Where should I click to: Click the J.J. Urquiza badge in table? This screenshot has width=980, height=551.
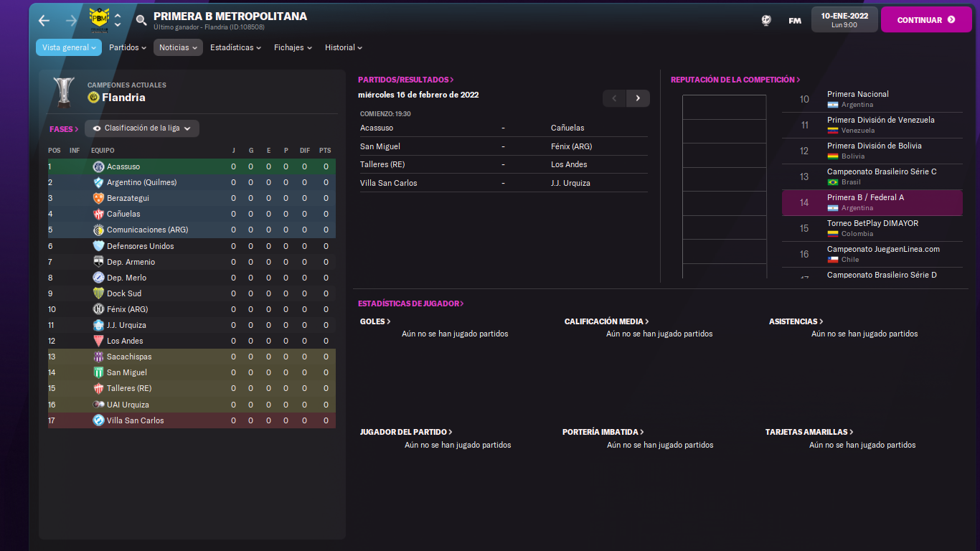pyautogui.click(x=98, y=325)
